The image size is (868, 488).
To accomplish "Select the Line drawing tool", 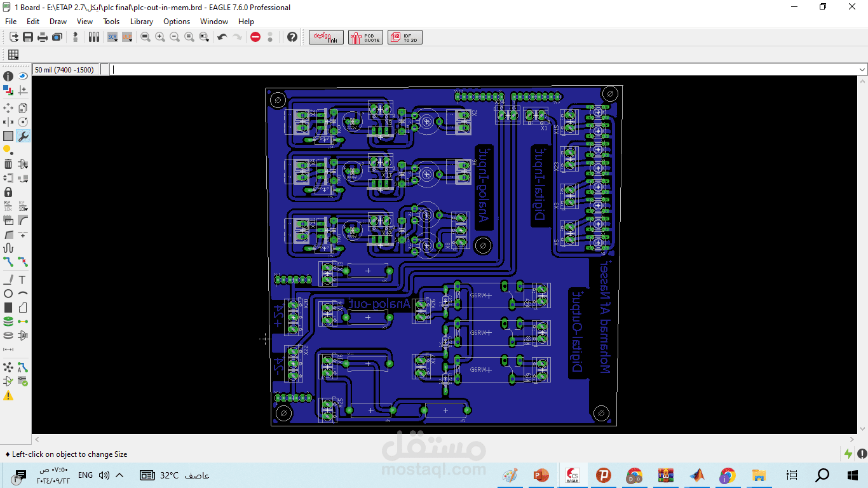I will 8,280.
